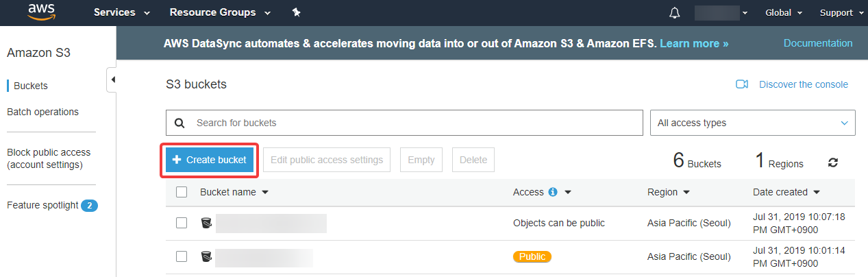This screenshot has width=868, height=277.
Task: Click the refresh buckets icon
Action: 833,162
